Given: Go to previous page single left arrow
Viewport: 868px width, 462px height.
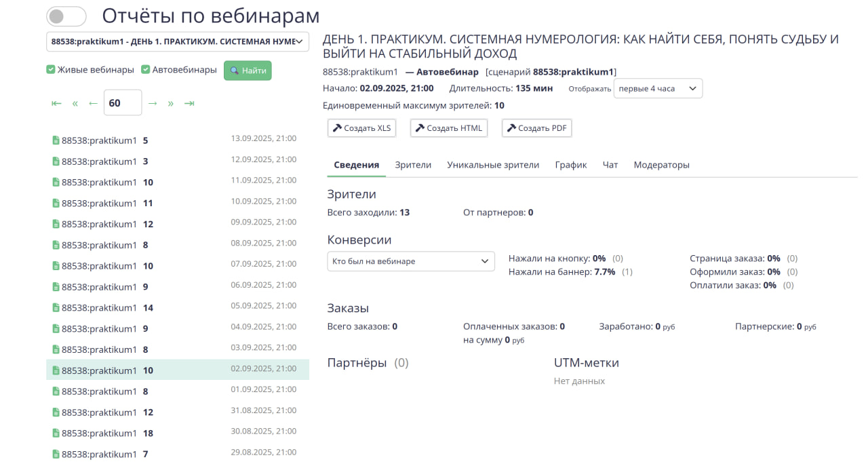Looking at the screenshot, I should click(93, 103).
